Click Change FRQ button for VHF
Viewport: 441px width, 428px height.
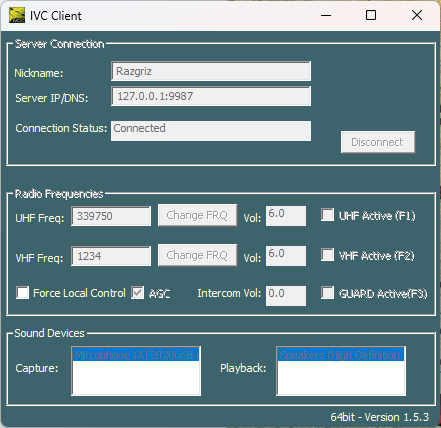pos(197,255)
